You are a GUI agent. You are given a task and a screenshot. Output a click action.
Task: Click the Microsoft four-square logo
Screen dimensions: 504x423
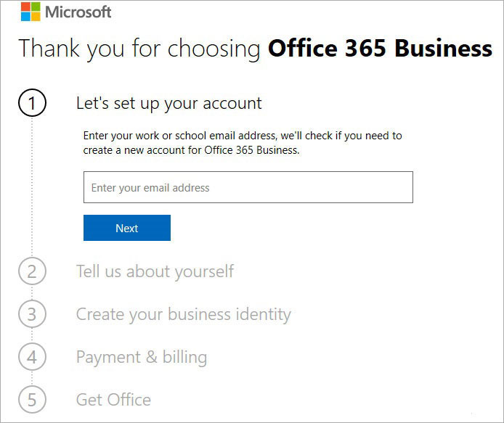[x=31, y=12]
